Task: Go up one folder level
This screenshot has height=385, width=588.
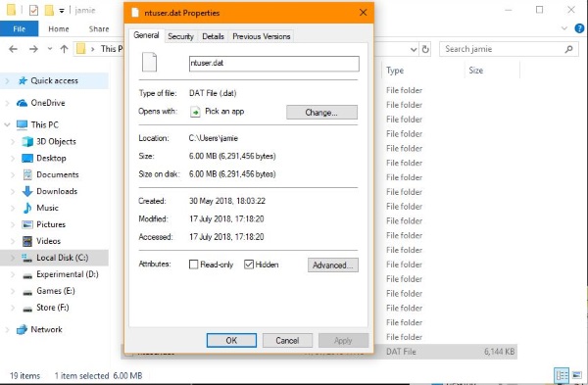Action: [64, 49]
